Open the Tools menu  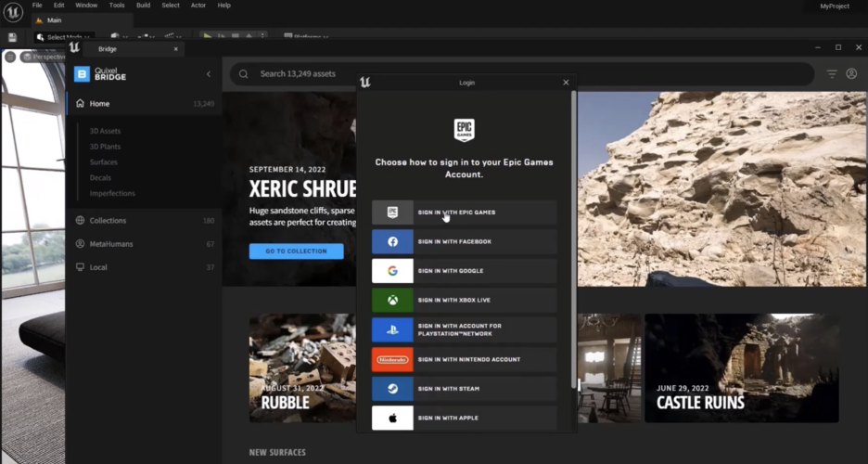pos(117,5)
